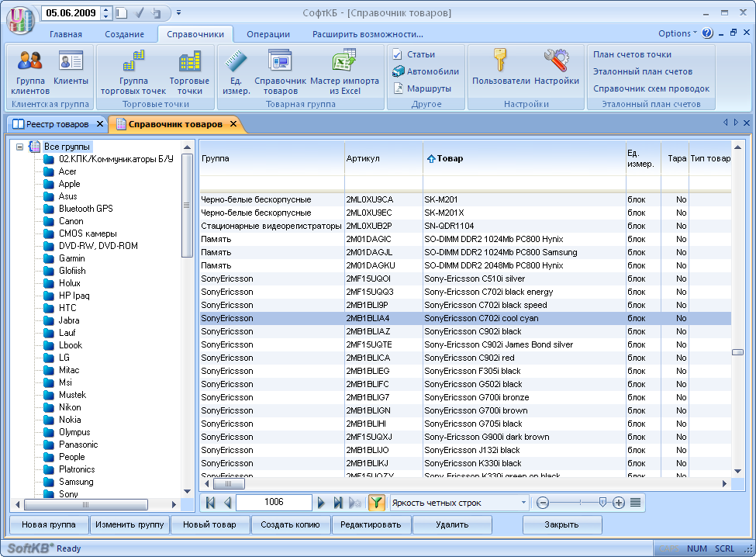Switch to the Создание ribbon tab
Image resolution: width=756 pixels, height=557 pixels.
[x=124, y=34]
